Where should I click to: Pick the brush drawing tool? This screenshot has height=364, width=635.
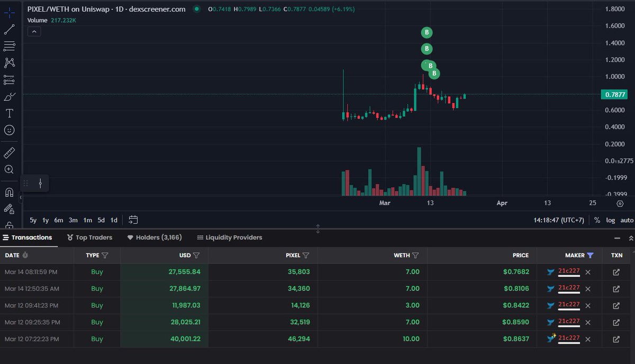pyautogui.click(x=9, y=96)
